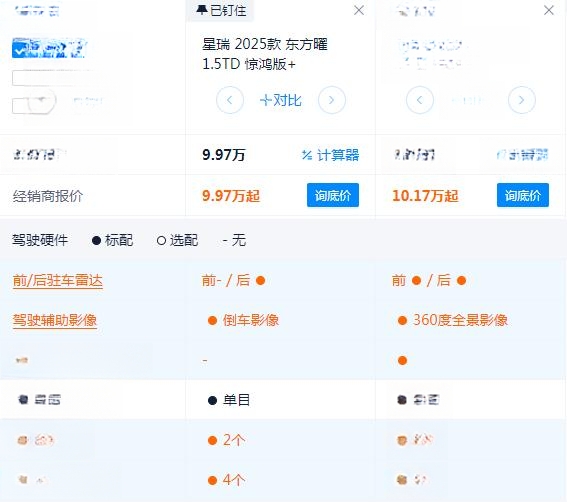Open the 驾驶辅助影像 parameter link

55,320
